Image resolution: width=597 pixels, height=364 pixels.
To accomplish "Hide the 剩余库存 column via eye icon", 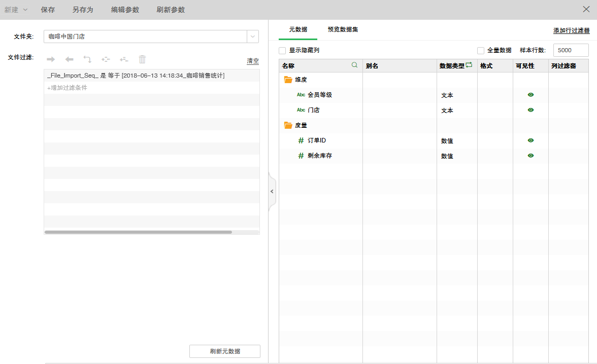I will tap(530, 156).
